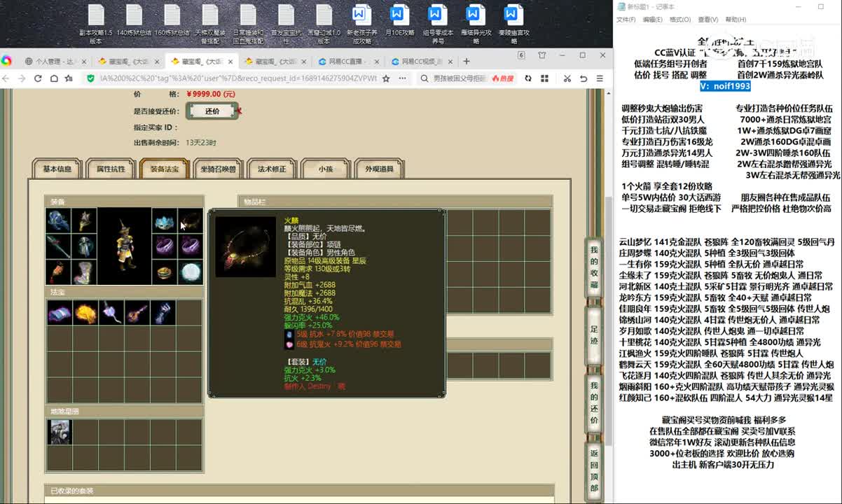Open the 坐骑召唤兽 tab
Screen dimensions: 842x504
(x=218, y=169)
